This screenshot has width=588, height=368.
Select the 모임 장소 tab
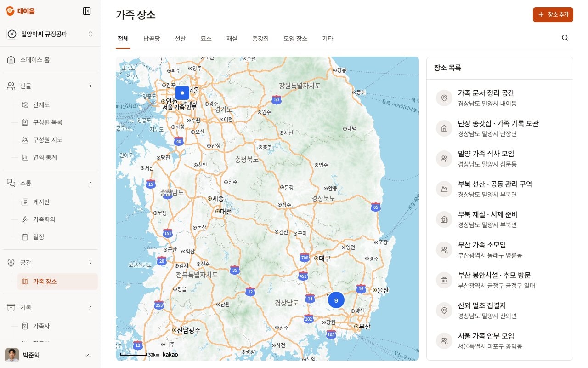(295, 39)
